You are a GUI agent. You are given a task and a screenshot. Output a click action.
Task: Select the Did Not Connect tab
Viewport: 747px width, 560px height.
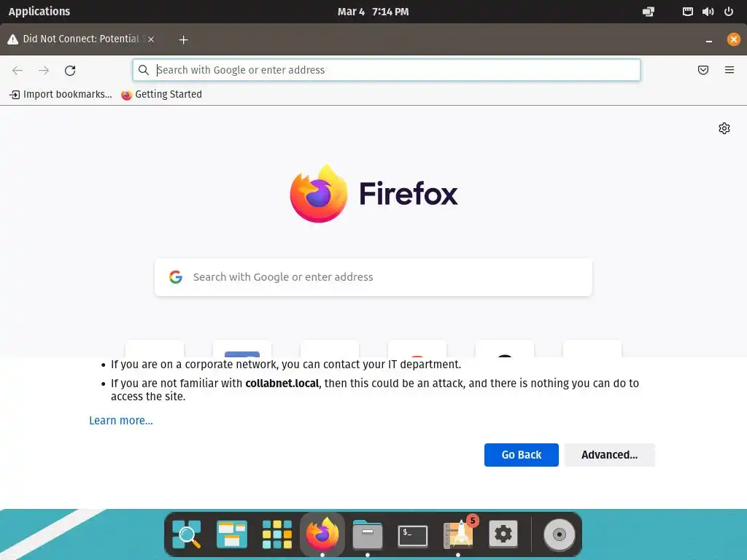(81, 39)
